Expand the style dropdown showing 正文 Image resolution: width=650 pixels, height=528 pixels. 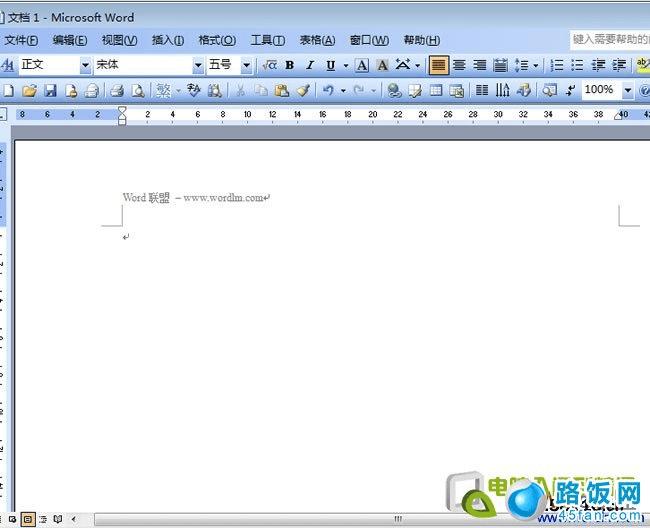click(85, 65)
